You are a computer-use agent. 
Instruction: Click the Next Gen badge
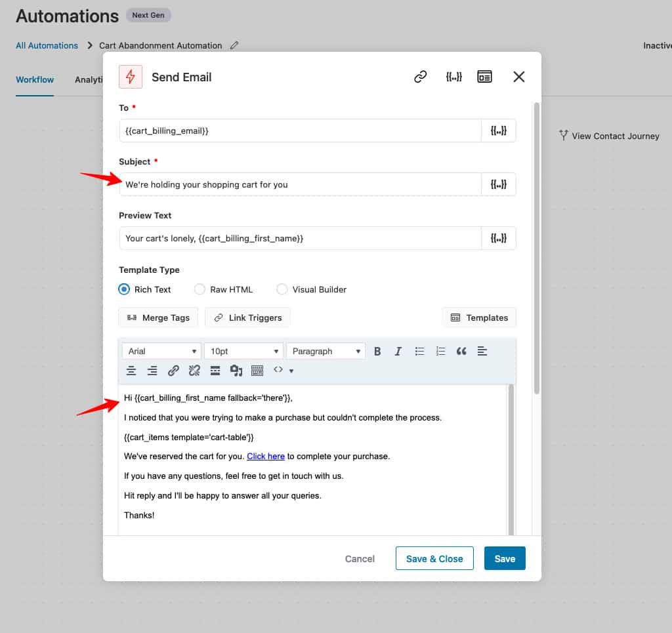coord(148,16)
